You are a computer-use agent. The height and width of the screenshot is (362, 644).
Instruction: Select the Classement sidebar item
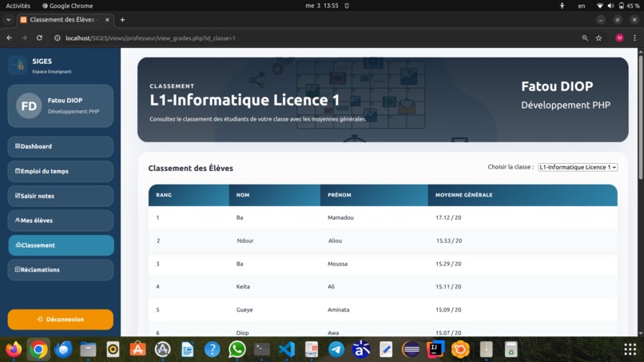[x=61, y=245]
